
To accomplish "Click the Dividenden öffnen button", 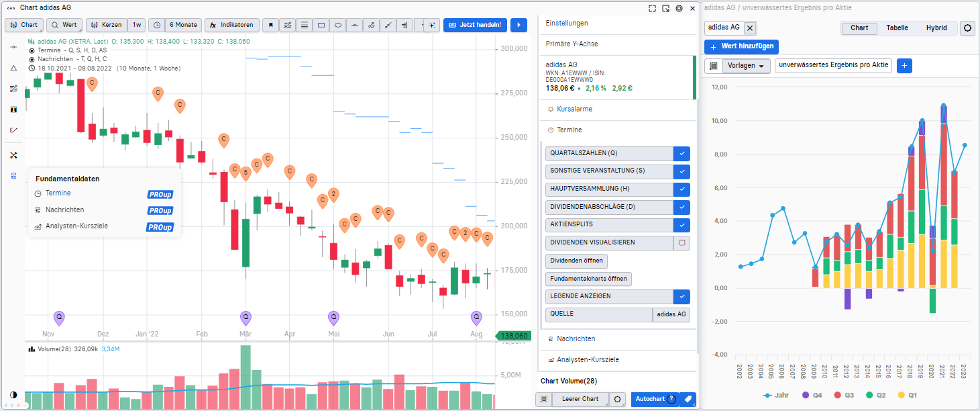I will click(x=576, y=261).
